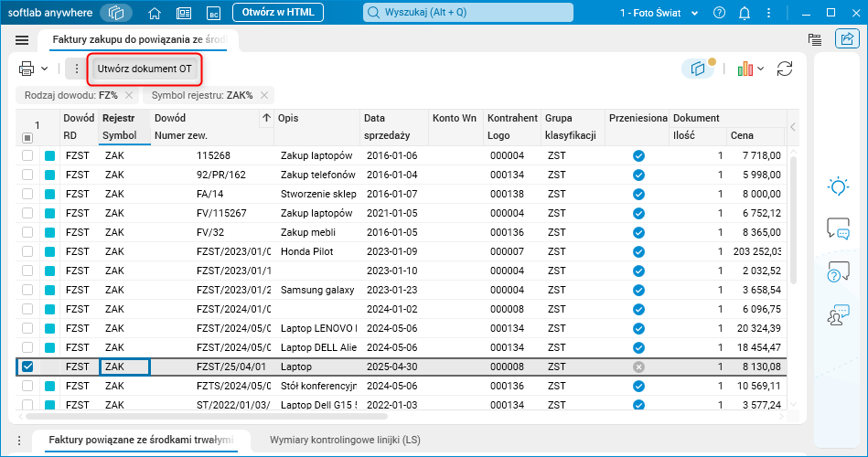Open the home page icon

pos(155,13)
